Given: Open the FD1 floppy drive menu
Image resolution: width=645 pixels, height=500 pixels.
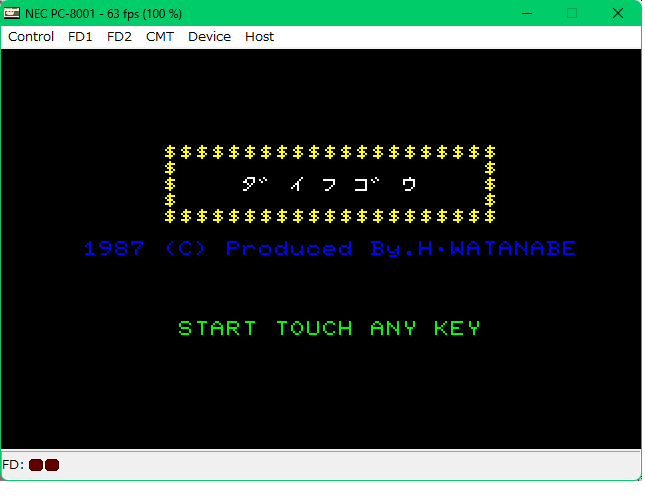Looking at the screenshot, I should tap(79, 37).
